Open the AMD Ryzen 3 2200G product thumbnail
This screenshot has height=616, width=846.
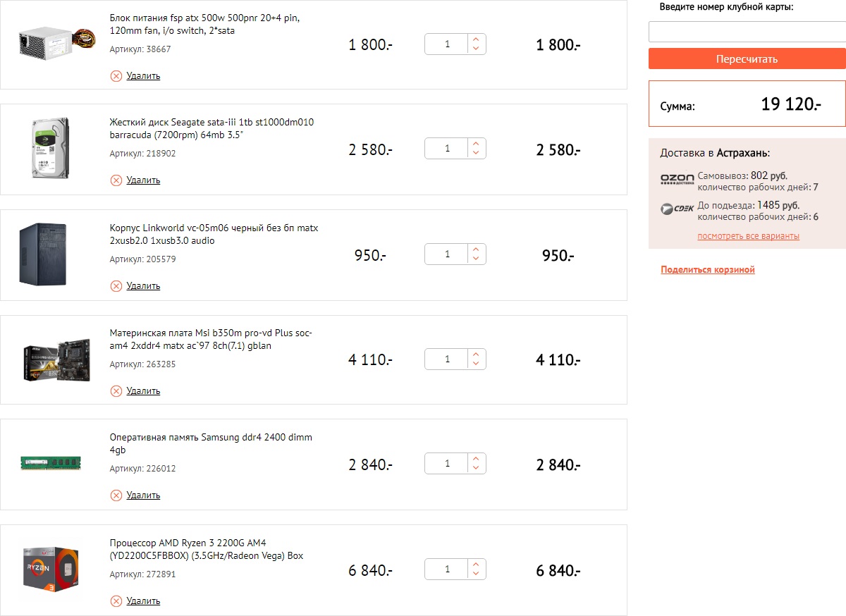tap(50, 568)
